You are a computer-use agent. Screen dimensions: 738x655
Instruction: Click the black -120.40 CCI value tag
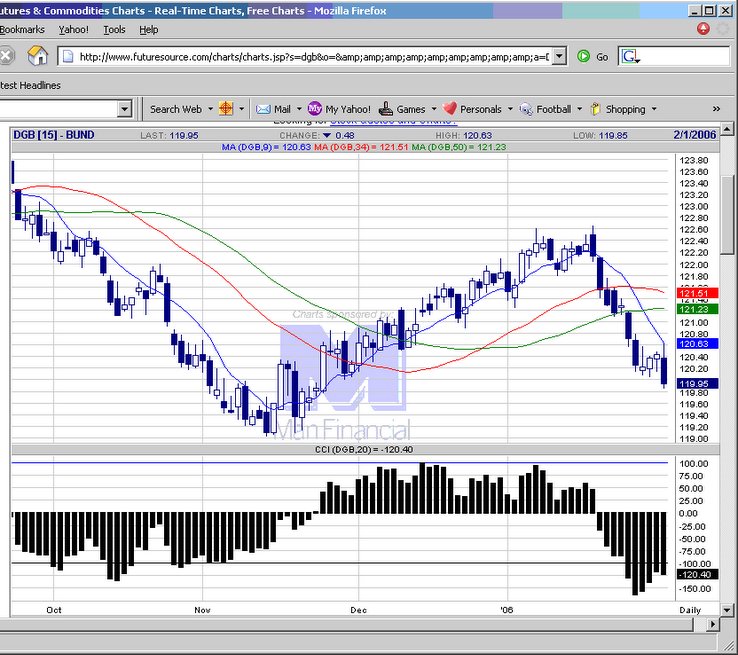698,575
